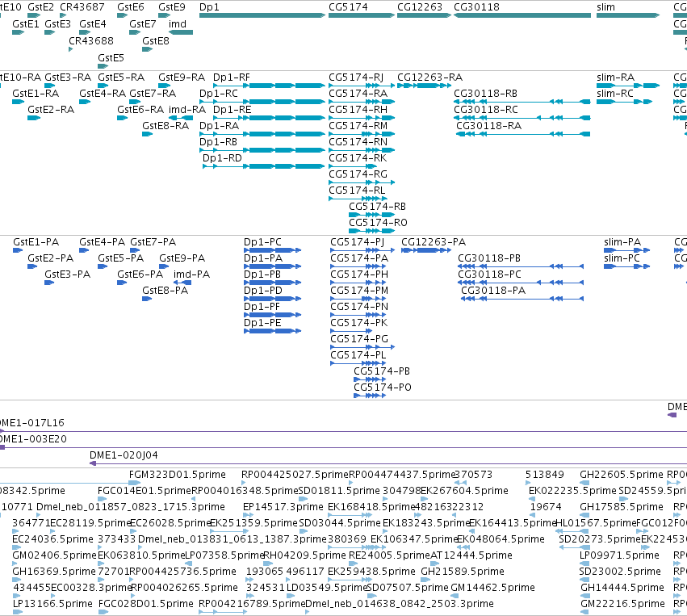The width and height of the screenshot is (687, 616).
Task: Open the imd-PA protein label
Action: pos(191,274)
